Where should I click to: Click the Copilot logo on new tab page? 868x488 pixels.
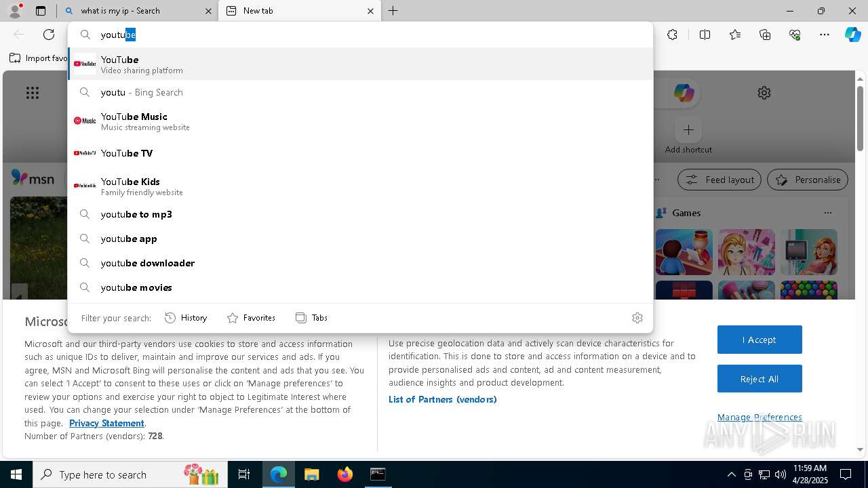(684, 93)
